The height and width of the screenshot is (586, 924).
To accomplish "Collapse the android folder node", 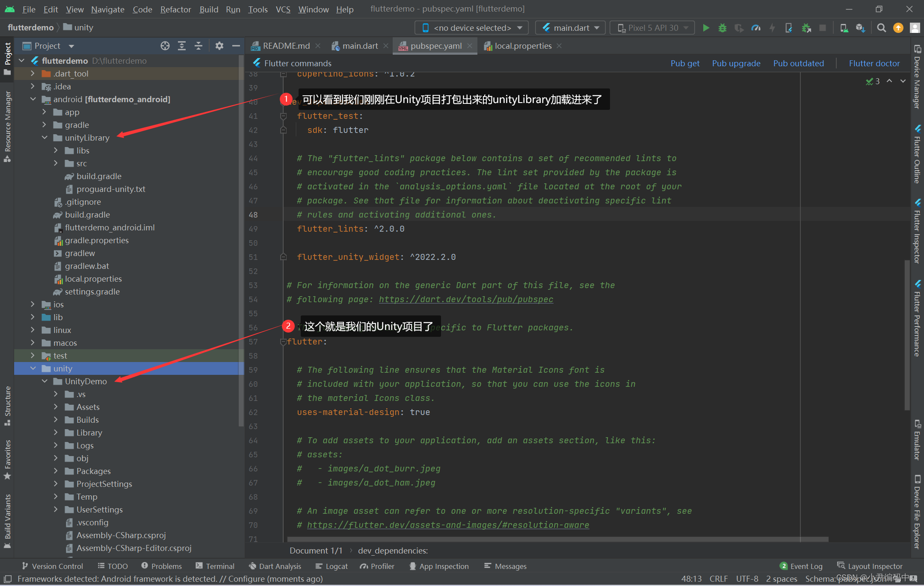I will coord(33,99).
